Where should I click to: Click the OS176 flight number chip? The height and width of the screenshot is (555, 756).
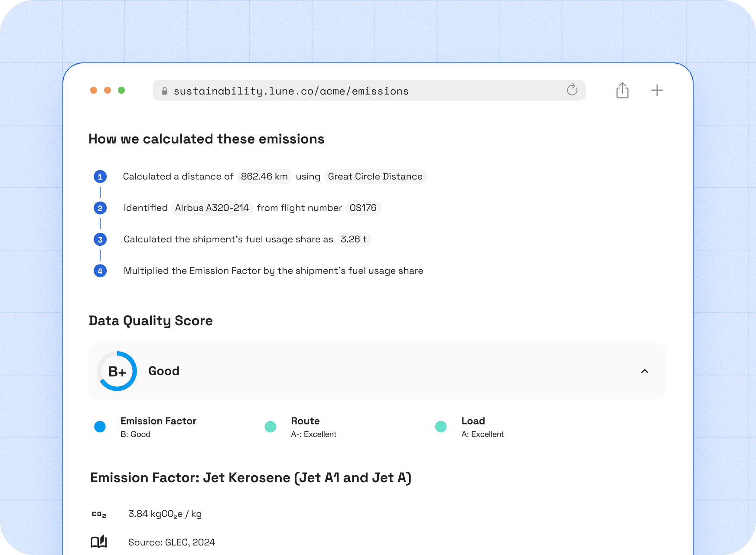(x=363, y=208)
